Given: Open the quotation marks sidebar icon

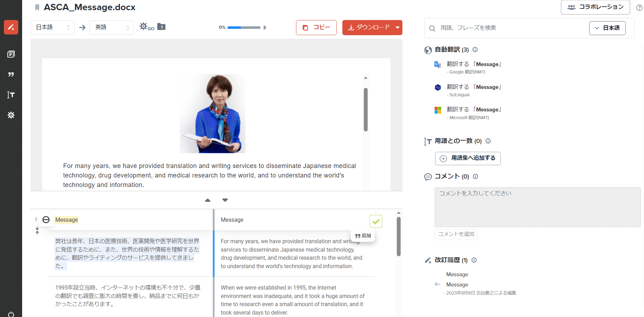Looking at the screenshot, I should pos(11,75).
